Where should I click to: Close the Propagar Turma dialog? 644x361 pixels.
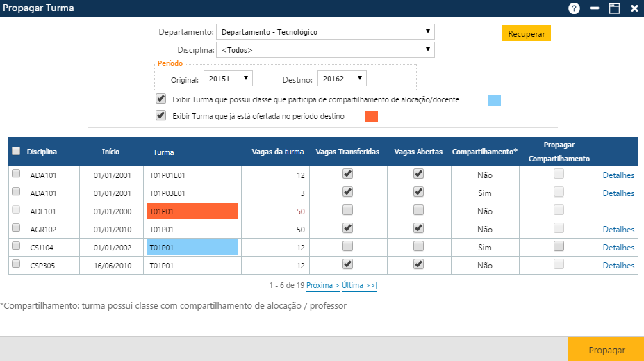point(634,8)
